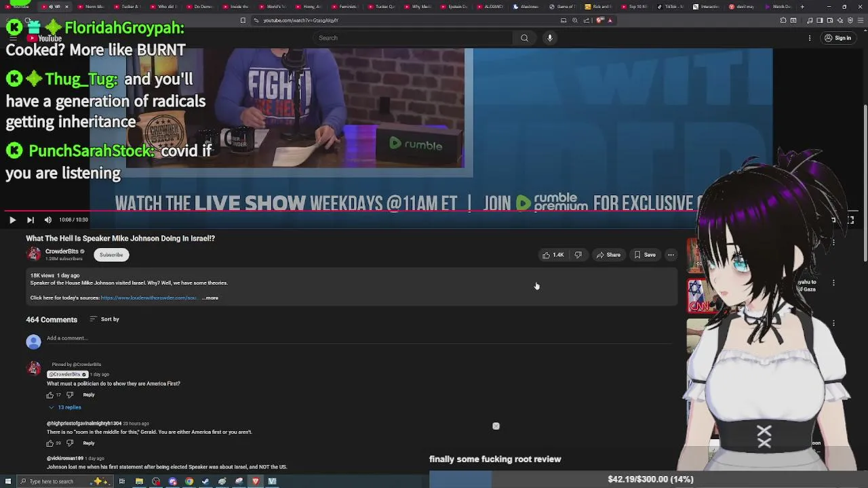Like the video with thumbs up
The width and height of the screenshot is (868, 488).
coord(553,255)
